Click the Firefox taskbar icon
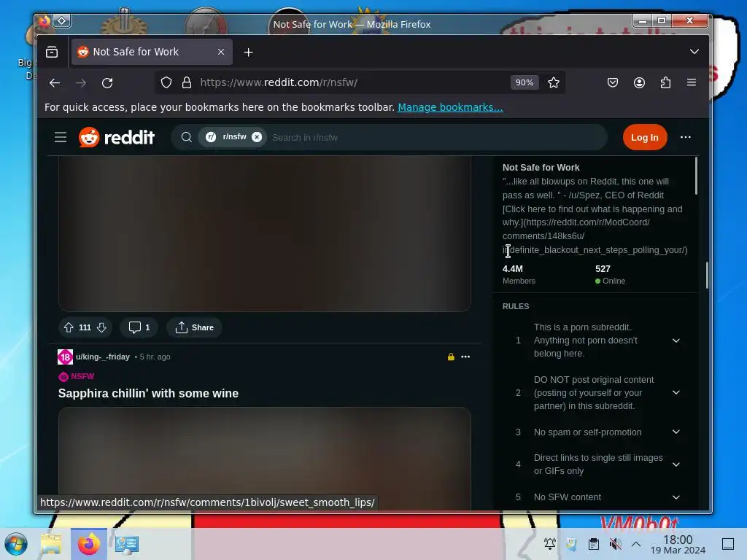This screenshot has height=560, width=747. pos(89,544)
